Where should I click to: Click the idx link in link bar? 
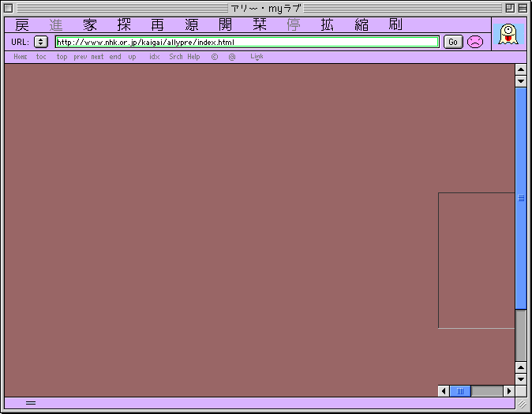(x=155, y=57)
